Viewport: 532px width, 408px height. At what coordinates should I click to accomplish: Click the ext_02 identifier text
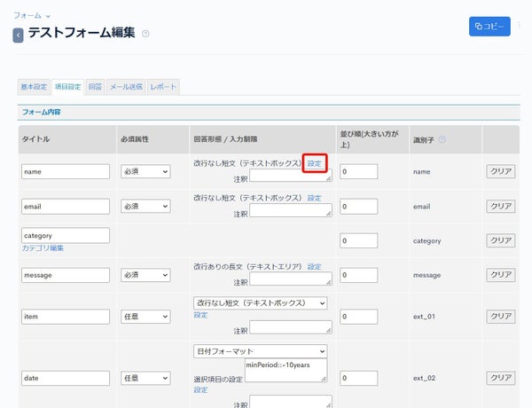click(424, 378)
